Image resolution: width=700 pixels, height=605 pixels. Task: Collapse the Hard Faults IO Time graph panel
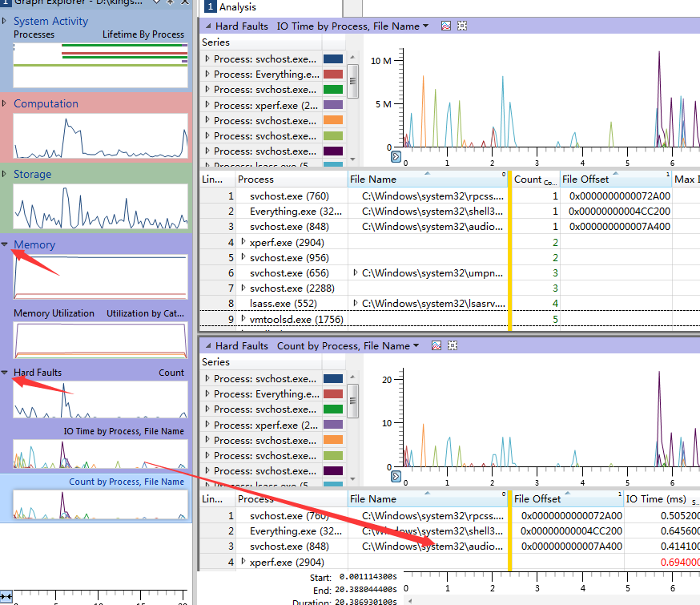(208, 26)
